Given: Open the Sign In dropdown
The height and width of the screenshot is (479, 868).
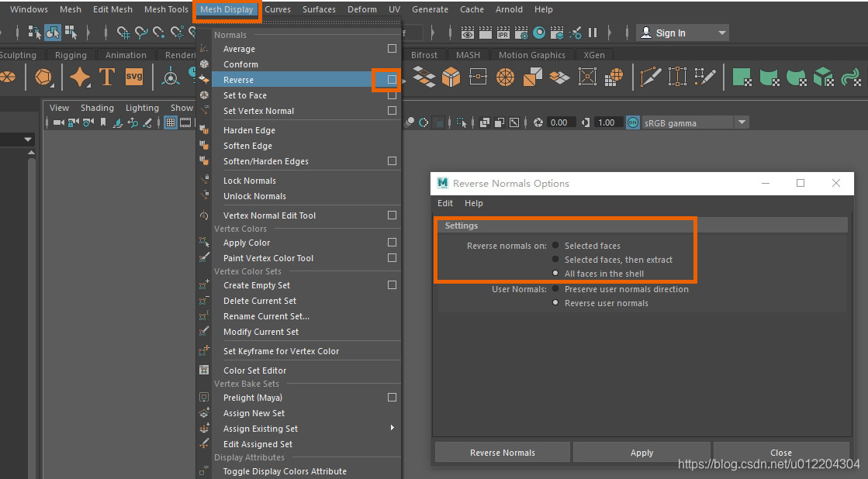Looking at the screenshot, I should point(682,33).
